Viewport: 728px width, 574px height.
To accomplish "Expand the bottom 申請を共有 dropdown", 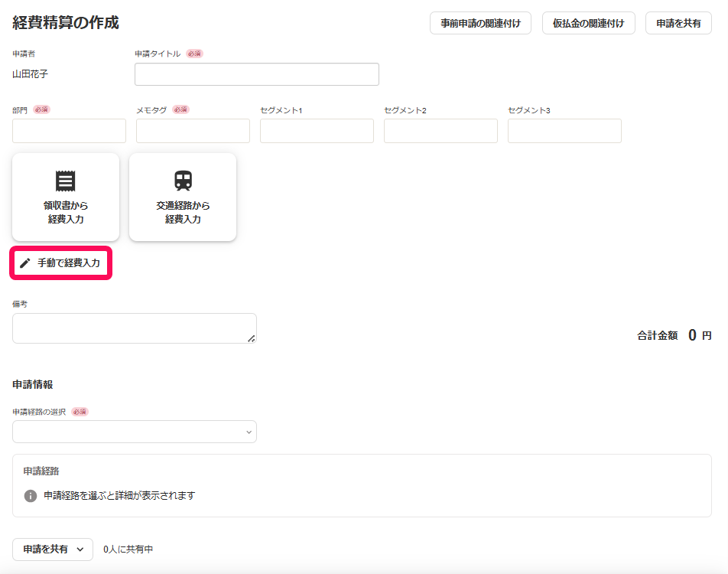I will (53, 550).
